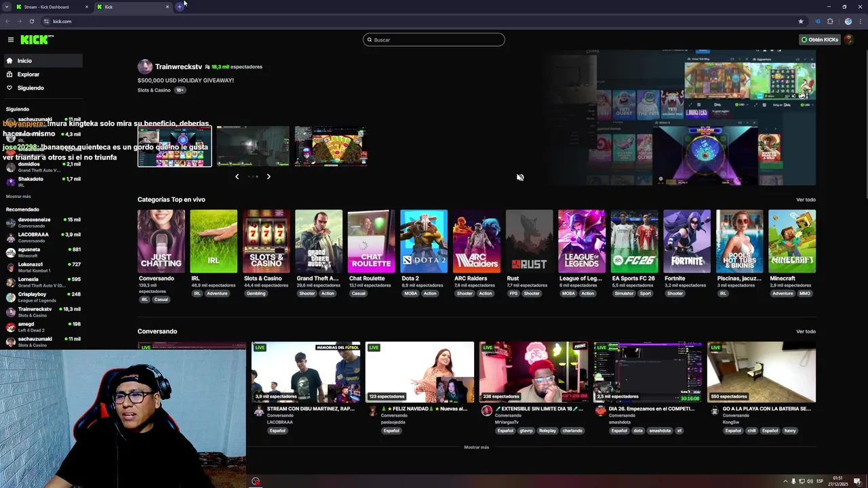Screen dimensions: 868x488
Task: Open recommended channel agusneta
Action: point(42,252)
